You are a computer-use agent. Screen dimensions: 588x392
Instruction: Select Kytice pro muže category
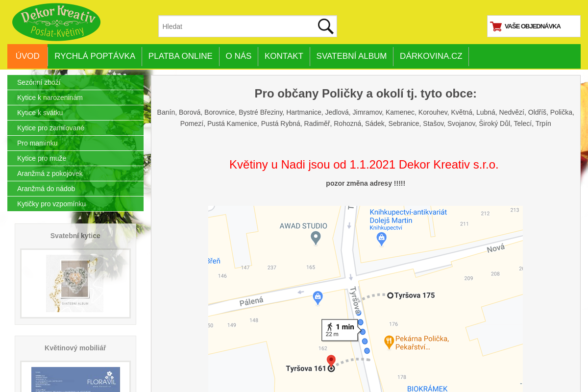[75, 158]
